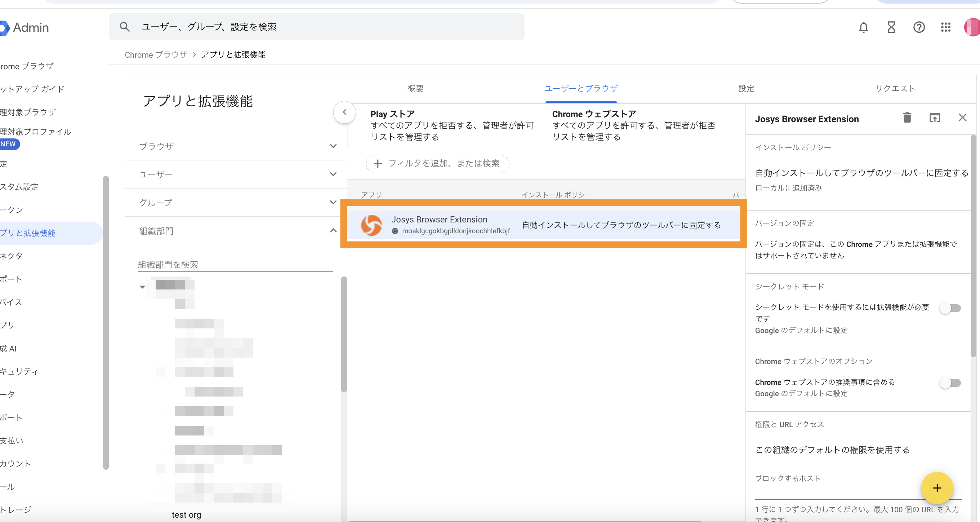Expand the ユーザー section
Screen dimensions: 980x522
pyautogui.click(x=236, y=174)
